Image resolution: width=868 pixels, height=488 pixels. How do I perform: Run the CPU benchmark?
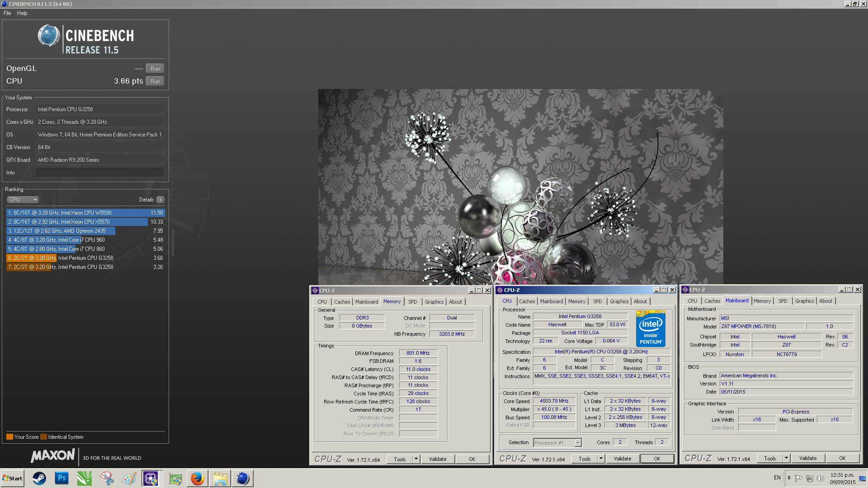[155, 81]
